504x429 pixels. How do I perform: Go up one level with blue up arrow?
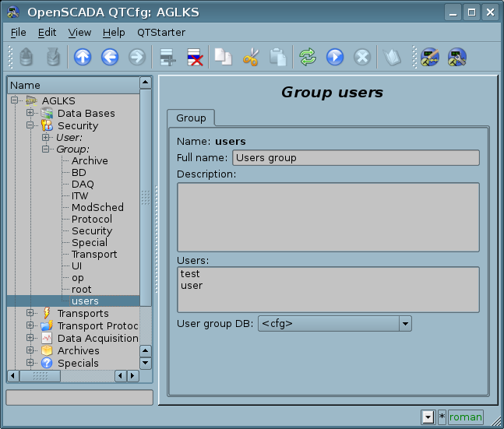83,57
